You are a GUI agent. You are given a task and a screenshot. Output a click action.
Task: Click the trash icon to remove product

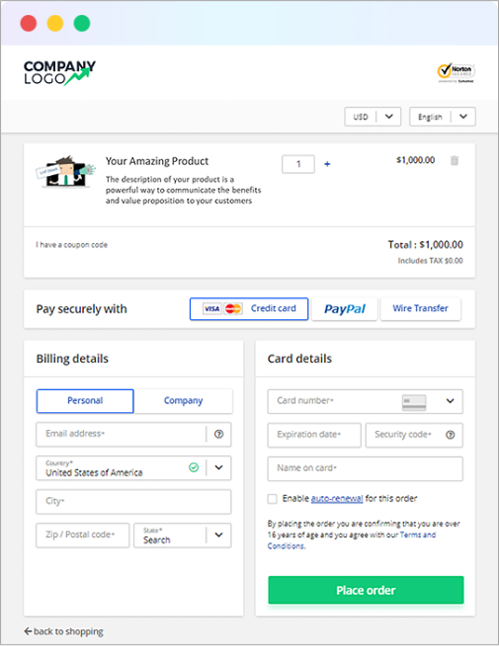[454, 160]
